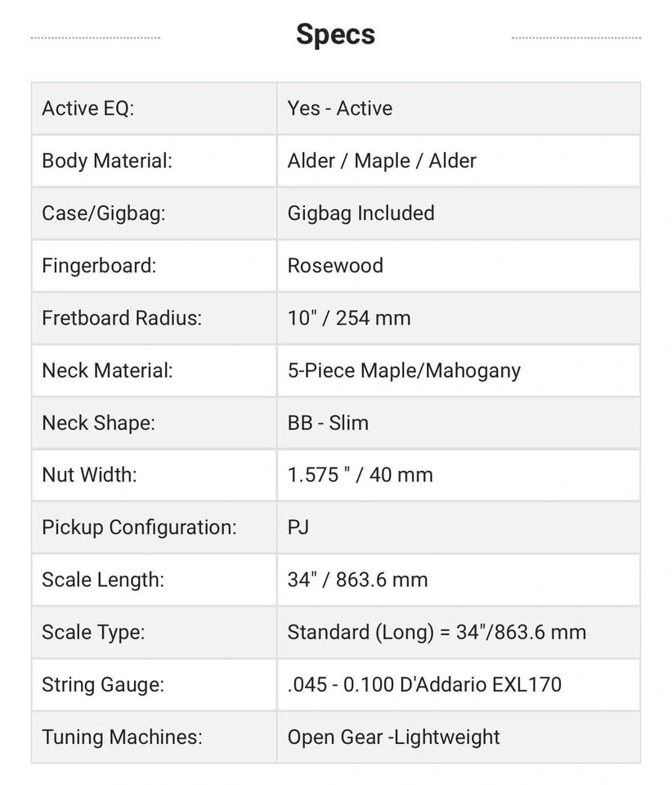The height and width of the screenshot is (785, 672).
Task: Click the 'Gigbag Included' value
Action: [361, 213]
